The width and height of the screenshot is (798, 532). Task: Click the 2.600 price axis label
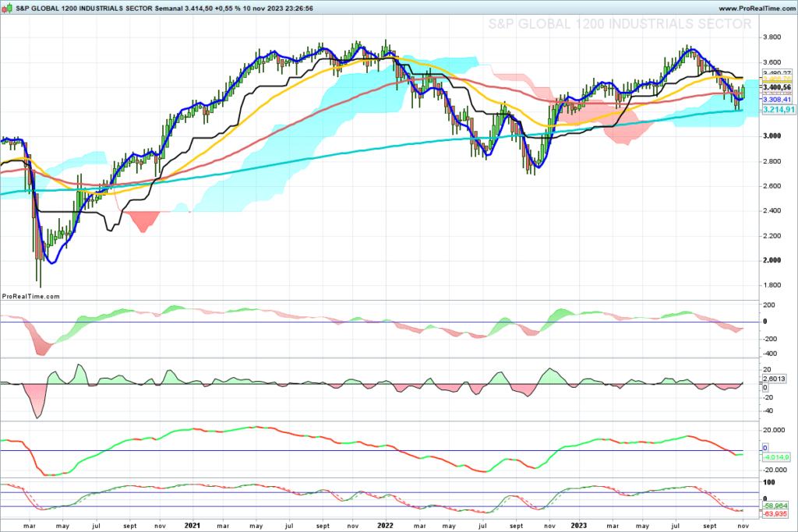(x=772, y=186)
